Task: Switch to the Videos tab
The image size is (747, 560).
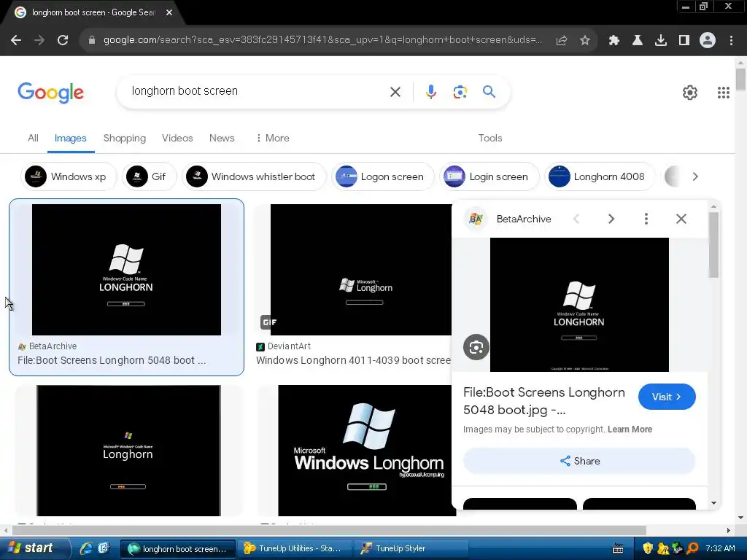Action: (177, 138)
